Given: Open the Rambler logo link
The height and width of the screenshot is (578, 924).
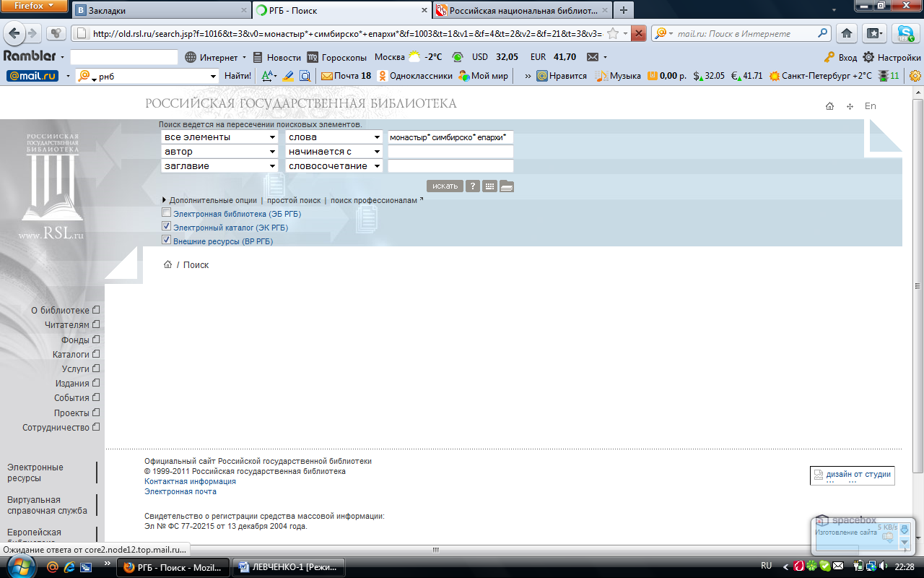Looking at the screenshot, I should pos(30,56).
